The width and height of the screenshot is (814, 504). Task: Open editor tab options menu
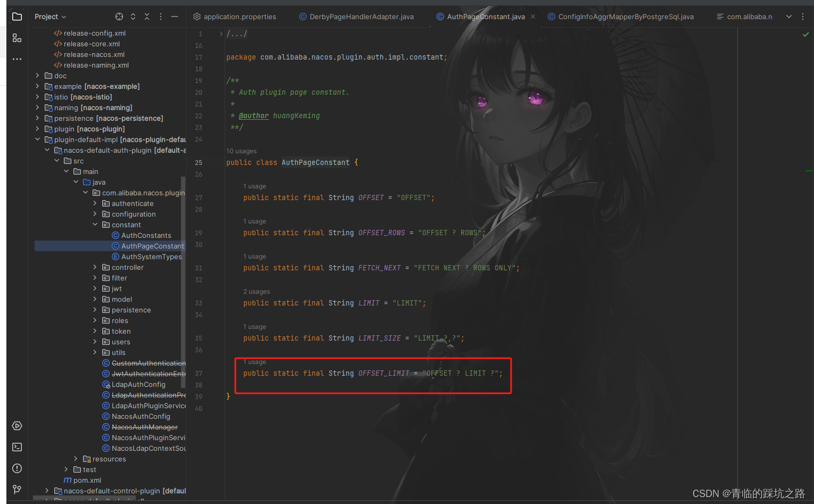point(803,16)
